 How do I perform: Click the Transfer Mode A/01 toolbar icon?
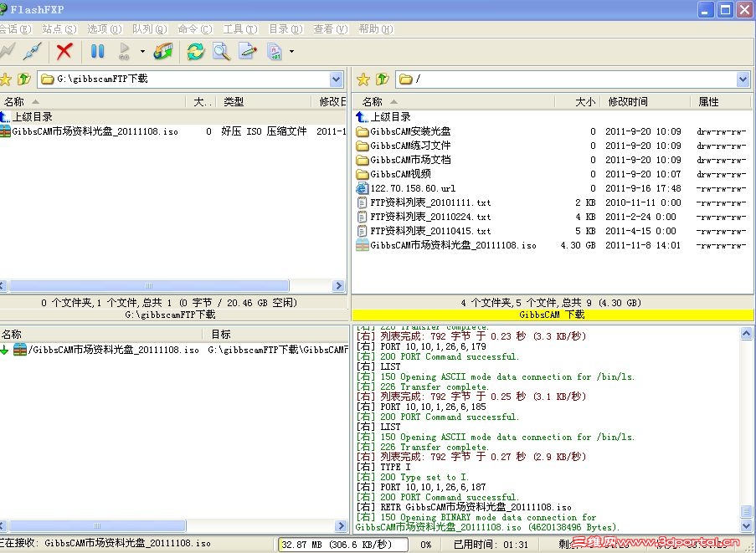pos(274,50)
